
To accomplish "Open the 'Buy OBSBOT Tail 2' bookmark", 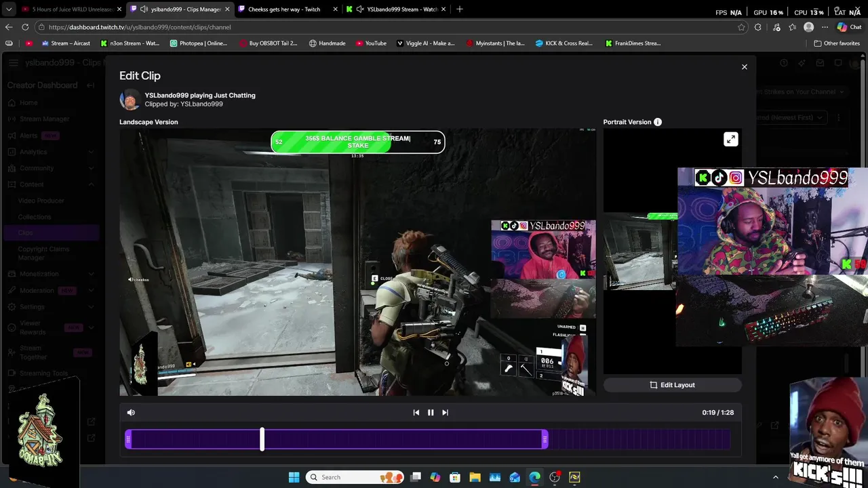I will (269, 43).
